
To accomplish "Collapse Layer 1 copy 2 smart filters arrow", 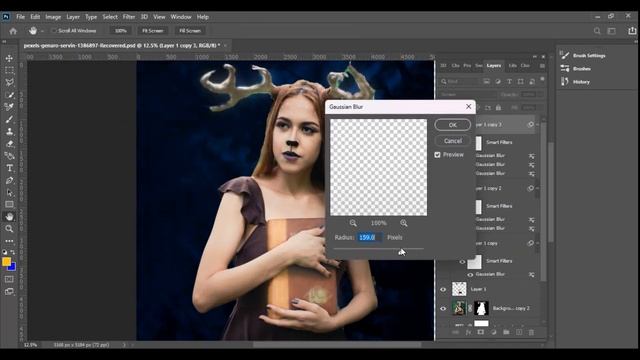I will click(x=538, y=188).
